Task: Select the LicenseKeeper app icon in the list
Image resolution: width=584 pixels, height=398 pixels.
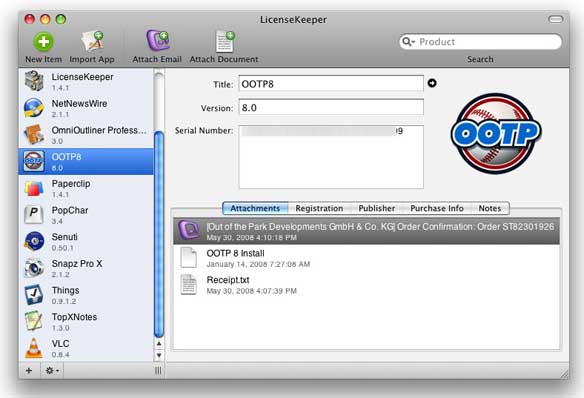Action: click(34, 81)
